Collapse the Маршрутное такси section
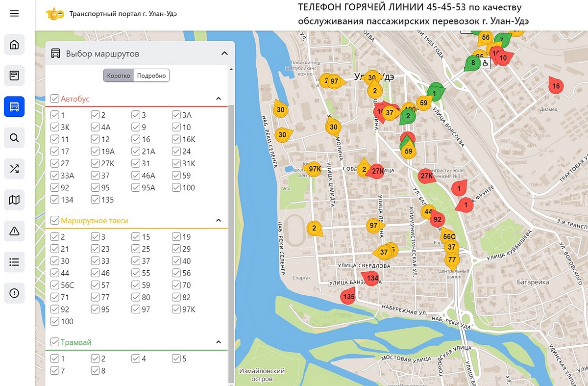The width and height of the screenshot is (588, 386). (219, 221)
